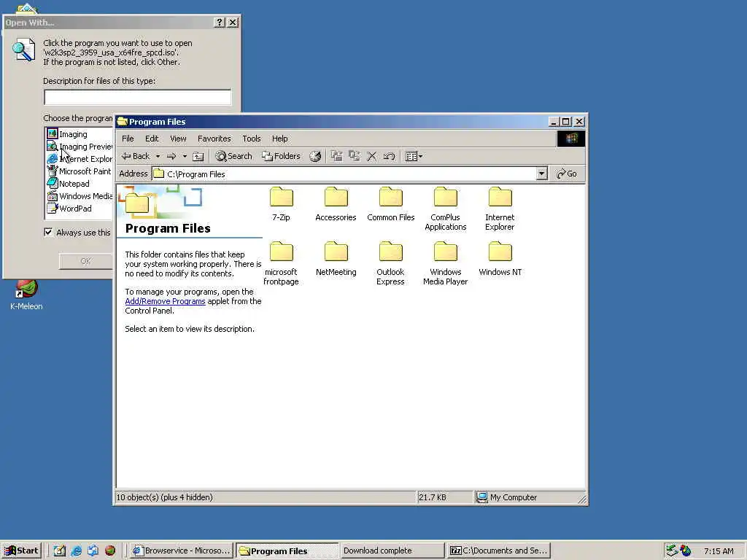Click the taskbar clock showing 7:15 AM
Image resolution: width=747 pixels, height=560 pixels.
tap(719, 551)
